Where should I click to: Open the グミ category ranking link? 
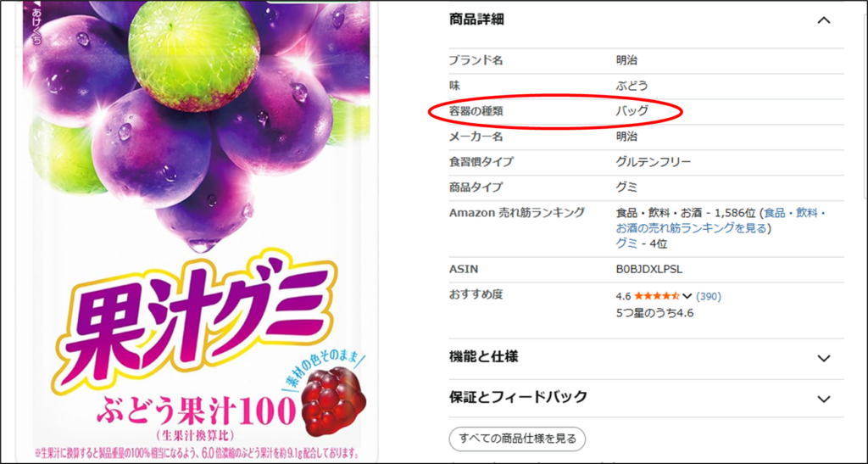pyautogui.click(x=626, y=243)
